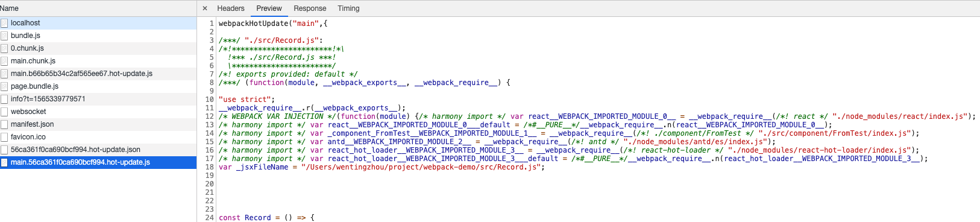Select main.56ca361f0ca690bcf994.hot-update.js request
Screen dimensions: 980x222
coord(98,162)
